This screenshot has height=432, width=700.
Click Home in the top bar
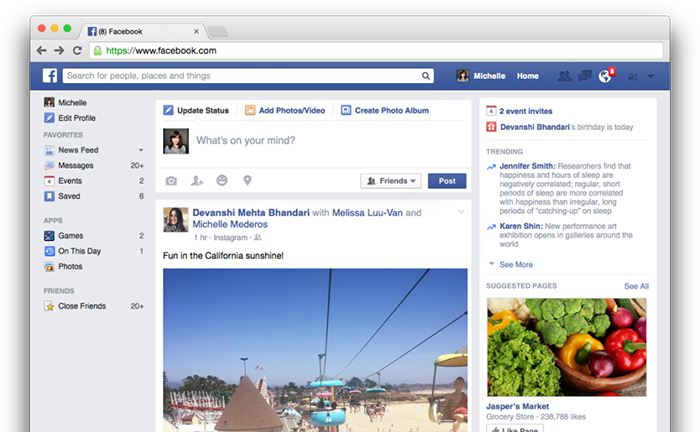[527, 76]
